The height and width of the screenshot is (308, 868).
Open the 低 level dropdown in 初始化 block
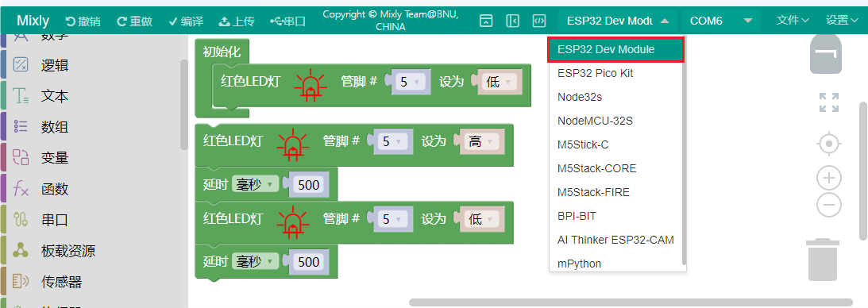tap(500, 82)
